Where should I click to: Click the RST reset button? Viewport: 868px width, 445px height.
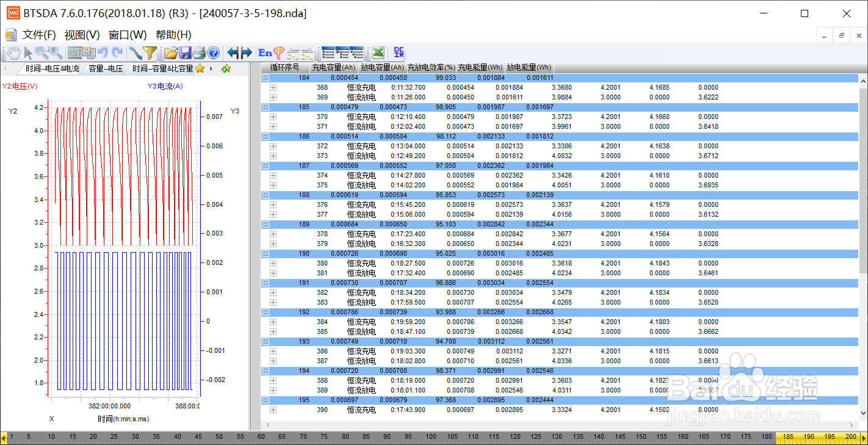(x=74, y=53)
